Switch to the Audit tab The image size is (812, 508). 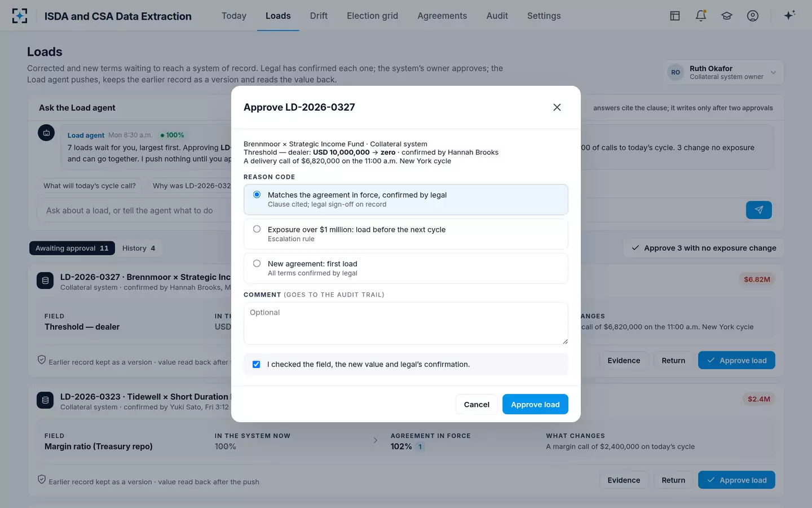[x=497, y=16]
